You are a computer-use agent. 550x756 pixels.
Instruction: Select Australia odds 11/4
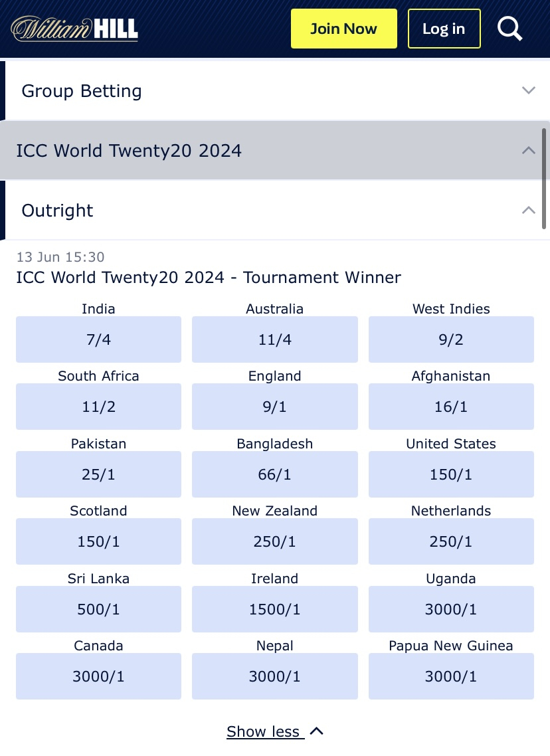(x=275, y=339)
